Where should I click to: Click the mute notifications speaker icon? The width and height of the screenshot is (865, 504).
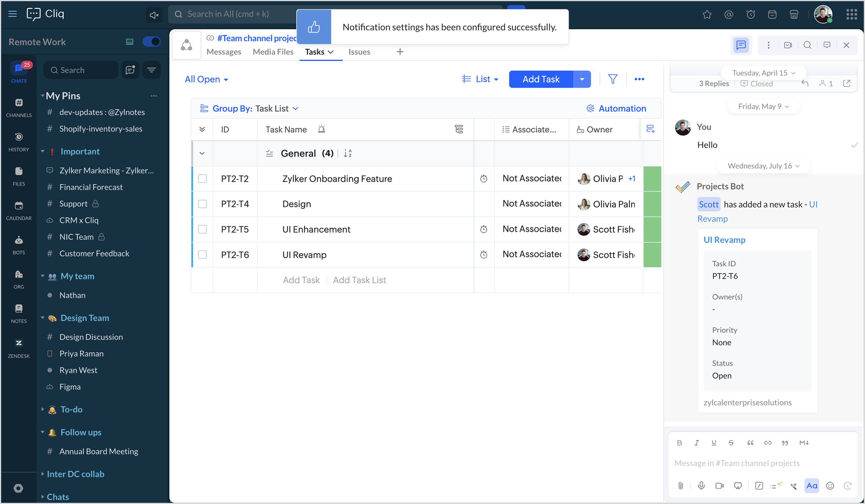coord(154,15)
